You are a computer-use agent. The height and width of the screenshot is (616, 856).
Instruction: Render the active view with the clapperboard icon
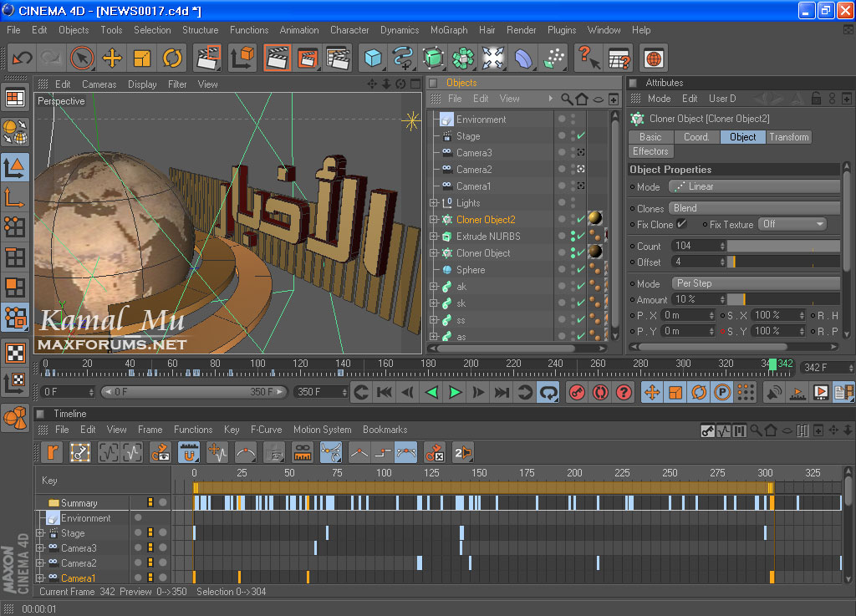pyautogui.click(x=278, y=58)
